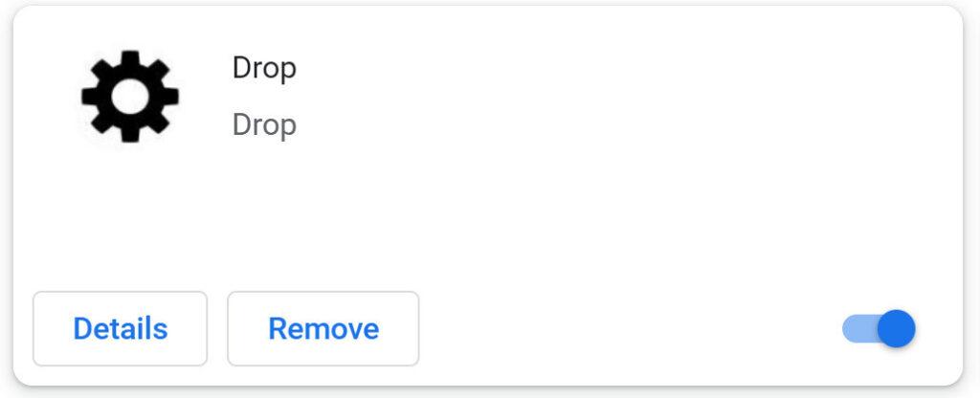Disable the Drop extension toggle
Image resolution: width=980 pixels, height=398 pixels.
[879, 329]
